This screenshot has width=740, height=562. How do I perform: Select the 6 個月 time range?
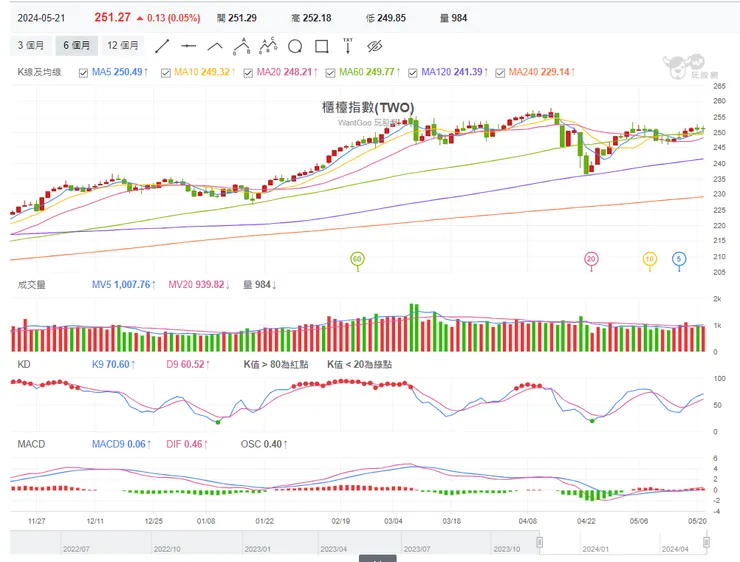point(77,45)
